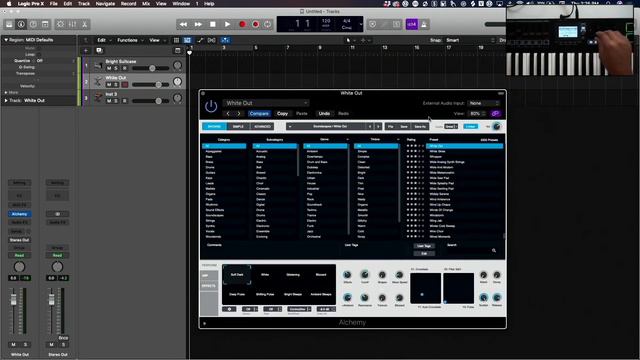Image resolution: width=640 pixels, height=360 pixels.
Task: Adjust the White Out channel strip fader
Action: coord(13,299)
